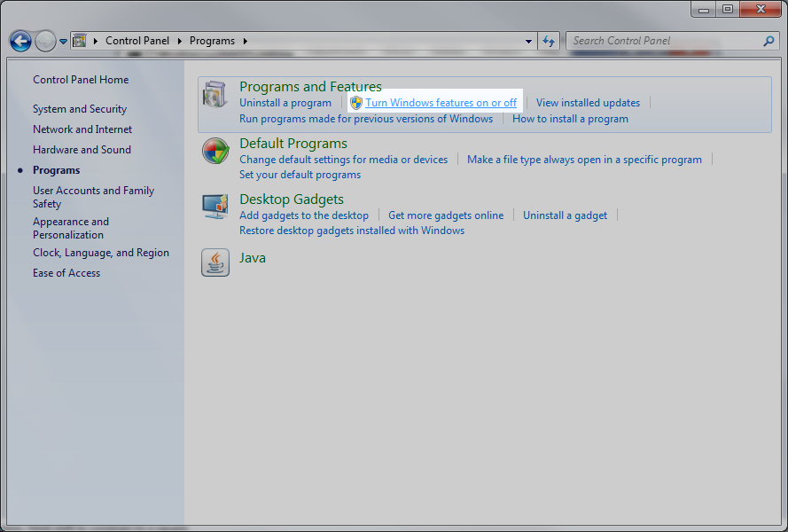This screenshot has width=788, height=532.
Task: Select Programs in the left sidebar
Action: [x=57, y=170]
